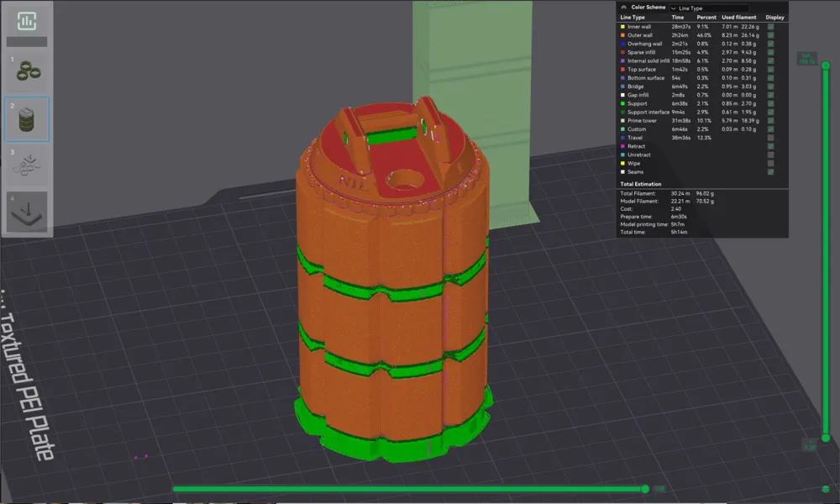The width and height of the screenshot is (840, 504).
Task: Select plate 4 in the plate sidebar
Action: 29,212
